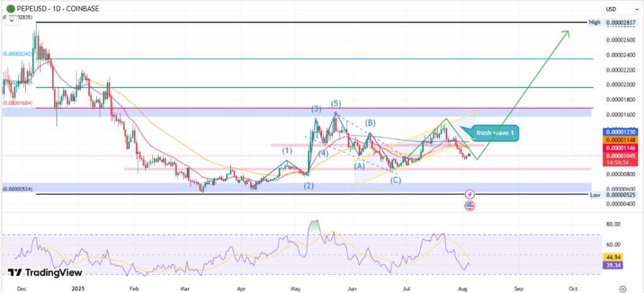Click the 60.00 RSI scale label

point(613,245)
